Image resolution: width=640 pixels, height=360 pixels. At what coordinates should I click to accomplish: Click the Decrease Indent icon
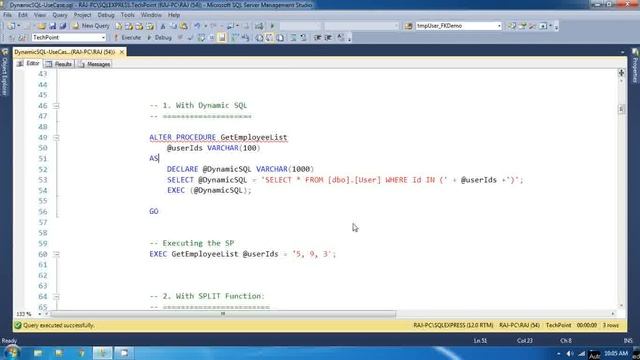(x=318, y=38)
